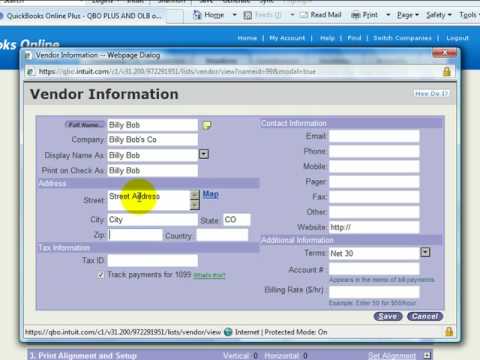Click the Feeds icon in browser toolbar
This screenshot has width=480, height=360.
coord(248,15)
